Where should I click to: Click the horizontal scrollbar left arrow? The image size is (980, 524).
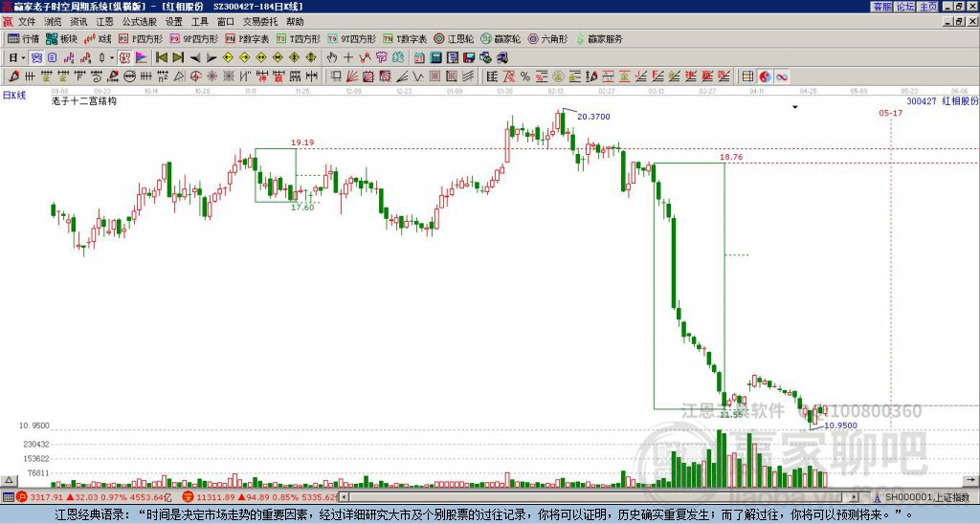point(345,497)
